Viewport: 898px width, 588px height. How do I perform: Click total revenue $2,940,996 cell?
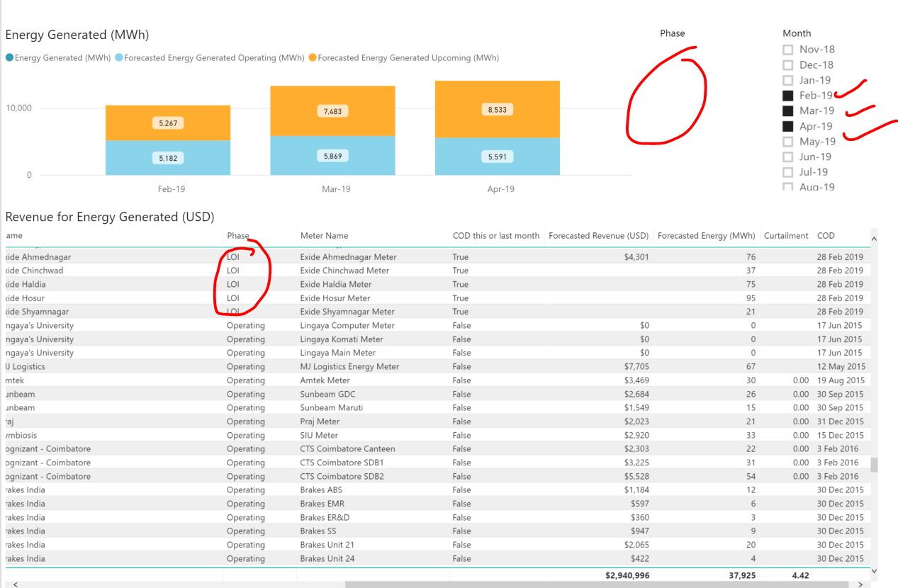tap(627, 576)
